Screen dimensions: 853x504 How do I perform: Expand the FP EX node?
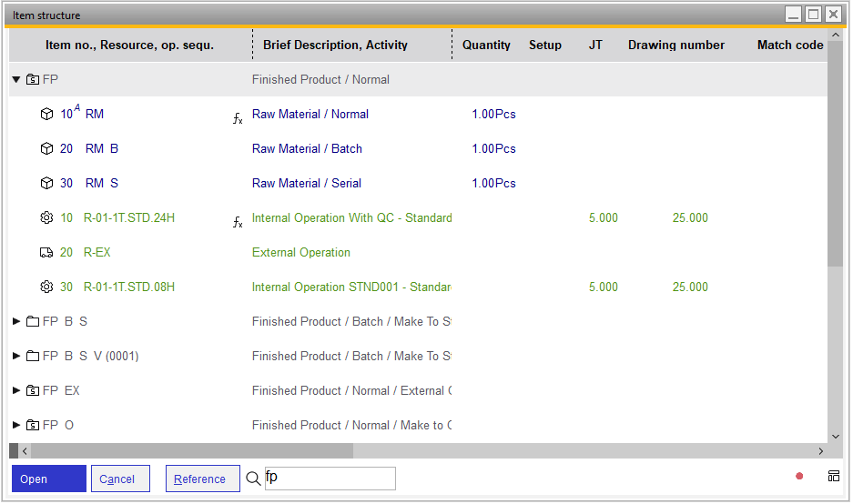16,391
